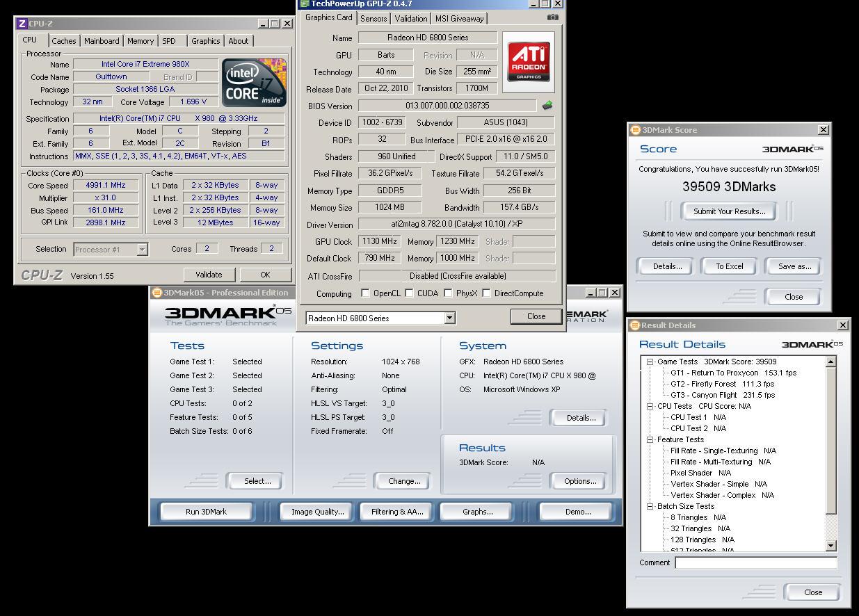Toggle the PhysX checkbox
This screenshot has height=616, width=859.
[448, 293]
